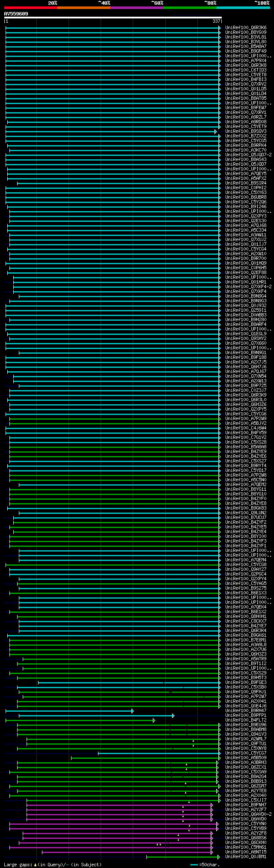Open the UniRef100_B8YG09 hit link
This screenshot has width=274, height=868.
coord(246,33)
